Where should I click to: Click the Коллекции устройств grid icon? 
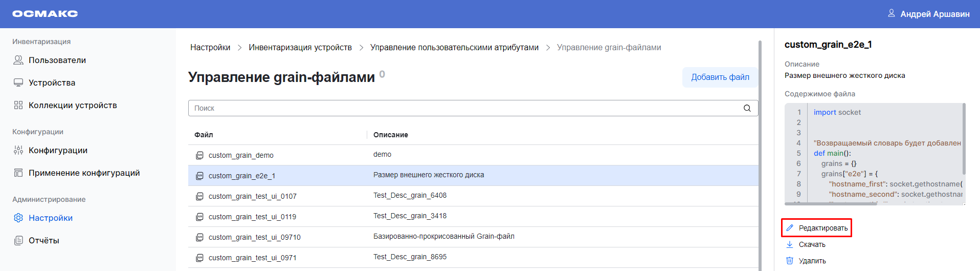click(18, 105)
